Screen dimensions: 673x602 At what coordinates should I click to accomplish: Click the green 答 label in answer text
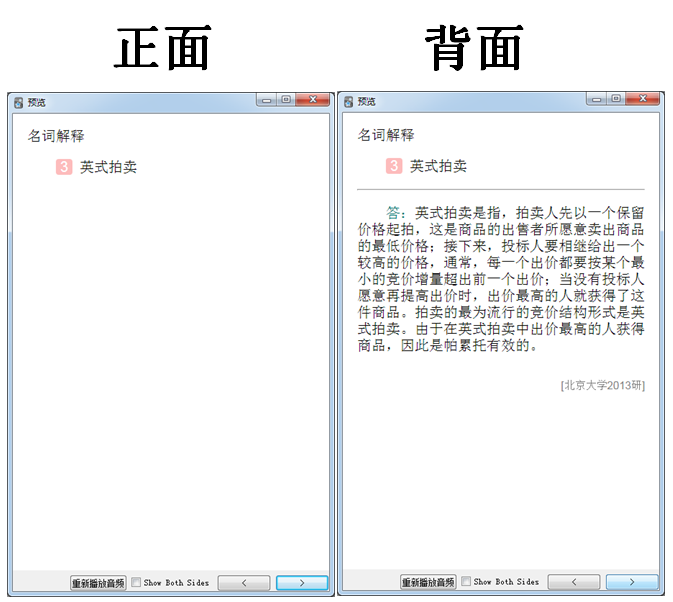point(393,212)
